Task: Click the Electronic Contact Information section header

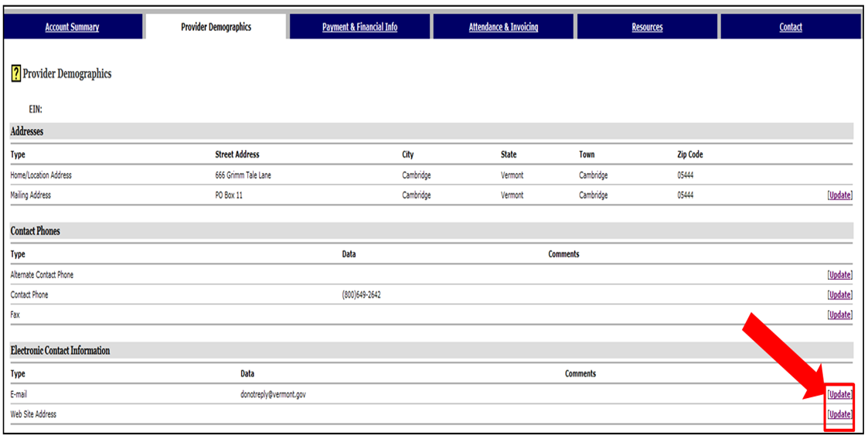Action: pyautogui.click(x=60, y=351)
